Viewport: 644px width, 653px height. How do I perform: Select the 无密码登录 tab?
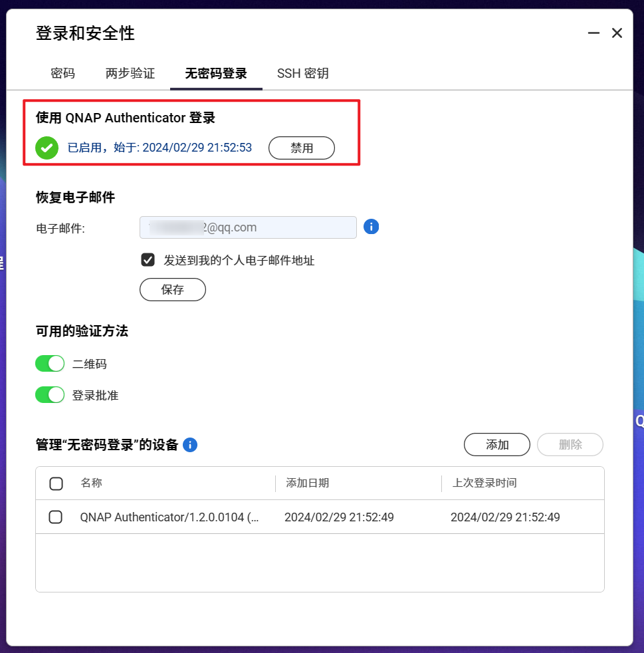(x=215, y=73)
